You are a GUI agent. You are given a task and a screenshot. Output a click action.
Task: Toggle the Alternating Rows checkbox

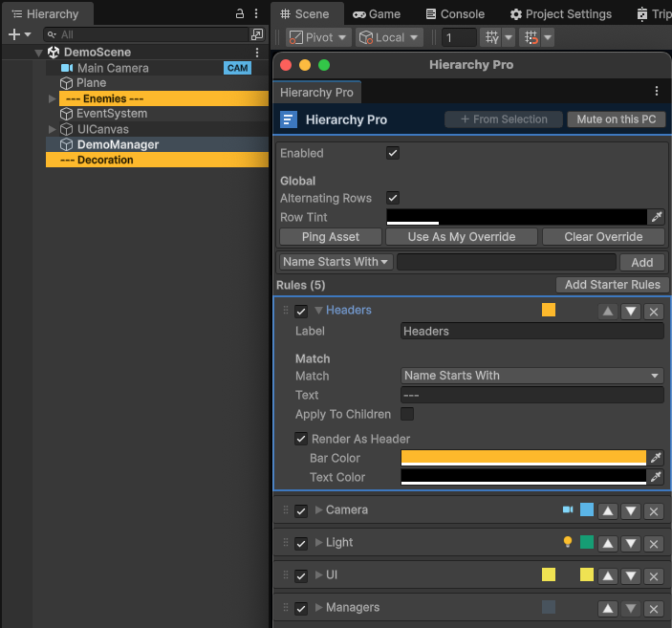point(393,198)
